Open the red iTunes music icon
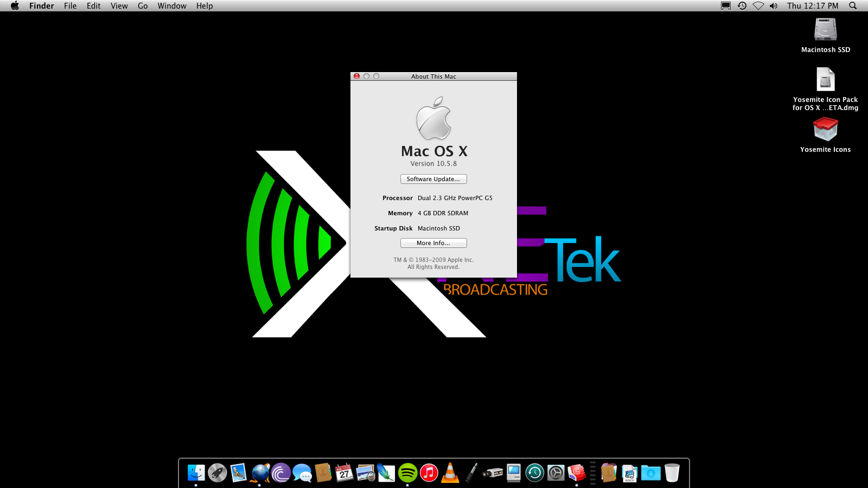Image resolution: width=868 pixels, height=488 pixels. (x=429, y=473)
